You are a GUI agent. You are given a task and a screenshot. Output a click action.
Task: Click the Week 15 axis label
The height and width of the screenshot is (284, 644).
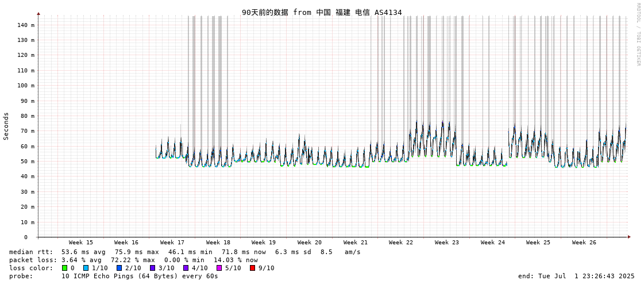[81, 243]
